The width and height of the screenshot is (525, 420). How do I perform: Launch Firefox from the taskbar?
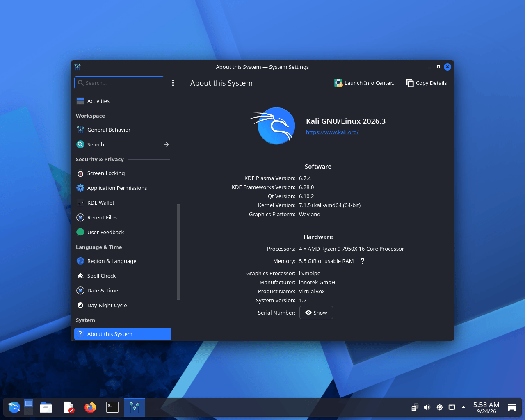click(90, 407)
